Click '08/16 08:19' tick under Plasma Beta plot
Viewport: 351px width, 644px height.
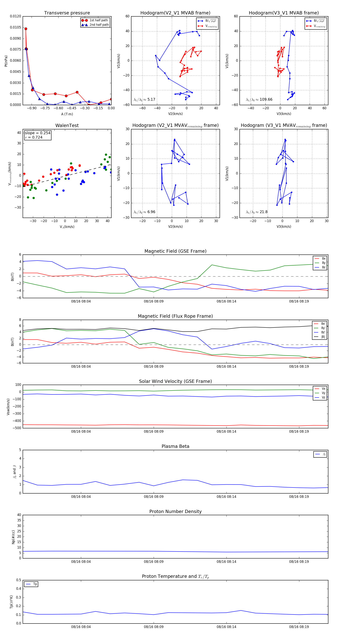pyautogui.click(x=299, y=497)
